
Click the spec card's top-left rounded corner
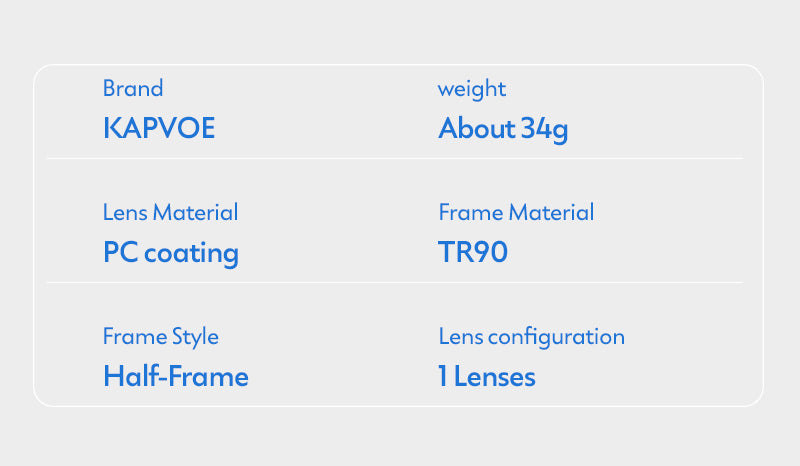(x=40, y=72)
